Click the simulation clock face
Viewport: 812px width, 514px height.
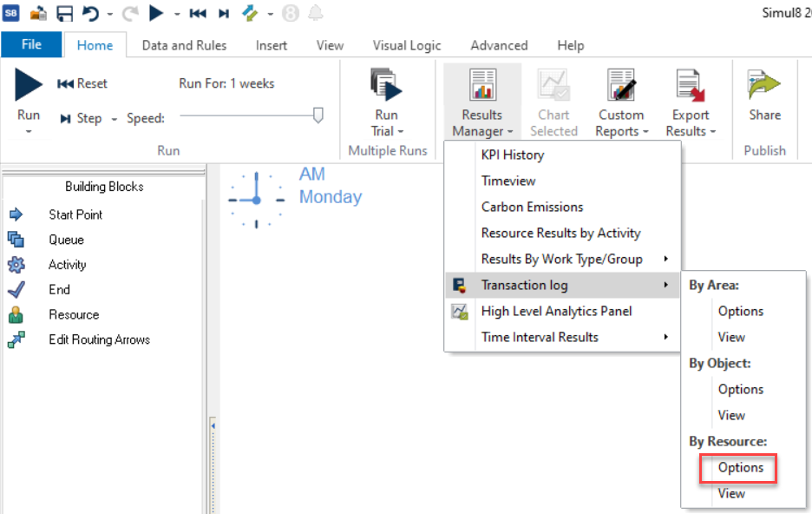click(256, 199)
